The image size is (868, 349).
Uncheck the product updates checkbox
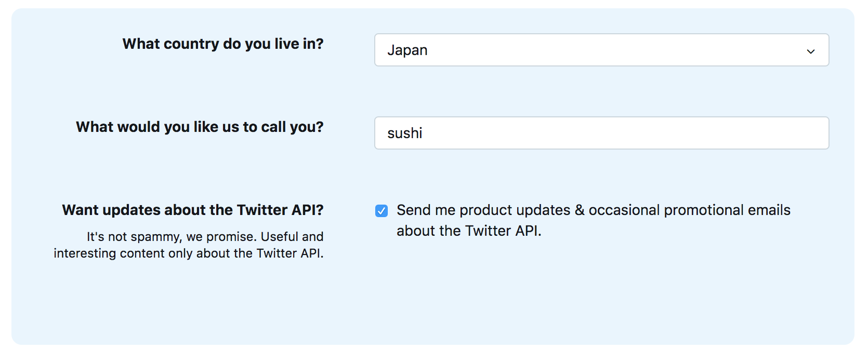click(382, 210)
